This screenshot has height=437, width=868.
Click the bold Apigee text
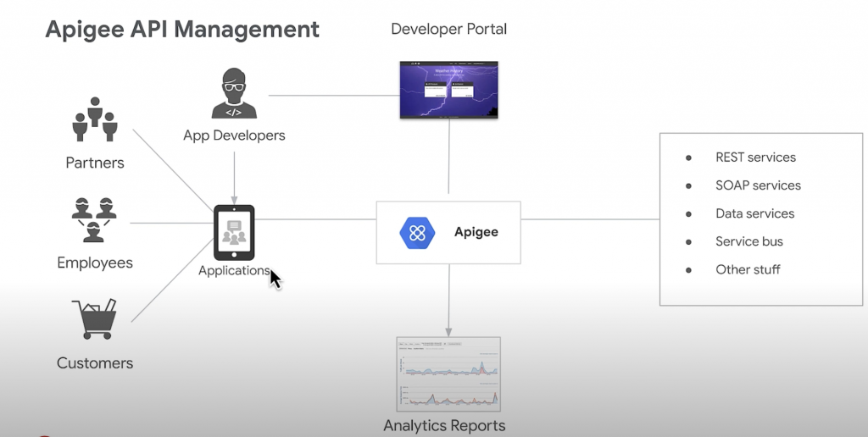tap(476, 232)
